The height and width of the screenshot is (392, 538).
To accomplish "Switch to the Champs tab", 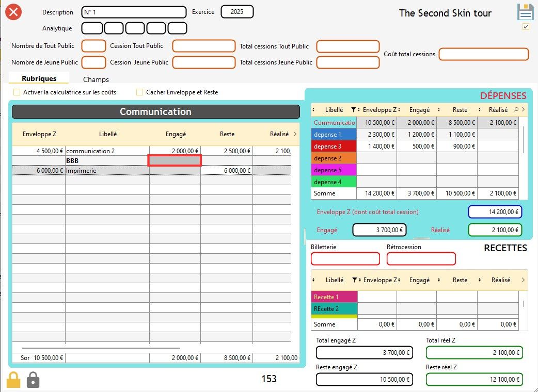I will [96, 79].
